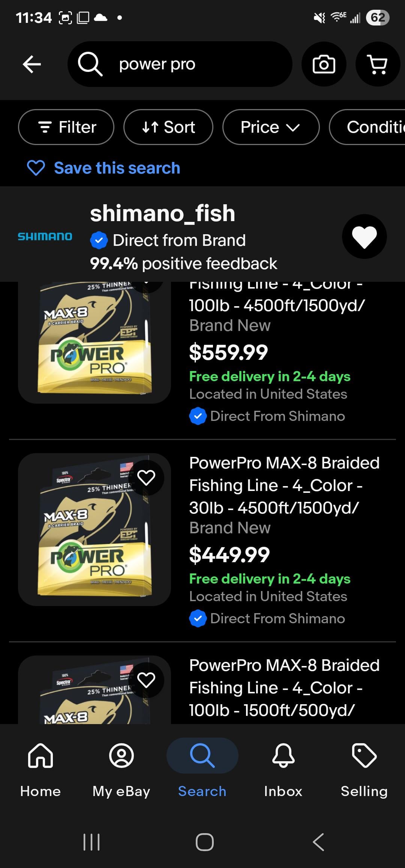Image resolution: width=405 pixels, height=868 pixels.
Task: Edit the 'power pro' search field
Action: pyautogui.click(x=195, y=64)
